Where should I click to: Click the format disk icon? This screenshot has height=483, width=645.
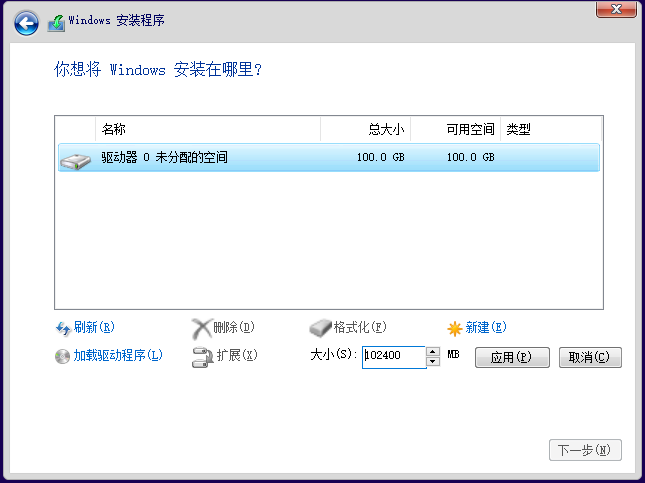pyautogui.click(x=320, y=327)
